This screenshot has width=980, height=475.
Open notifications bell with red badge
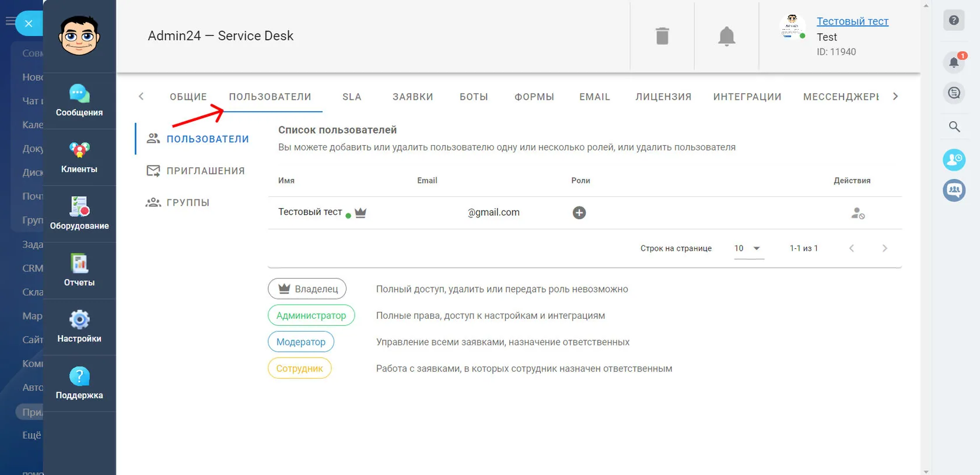(x=954, y=62)
